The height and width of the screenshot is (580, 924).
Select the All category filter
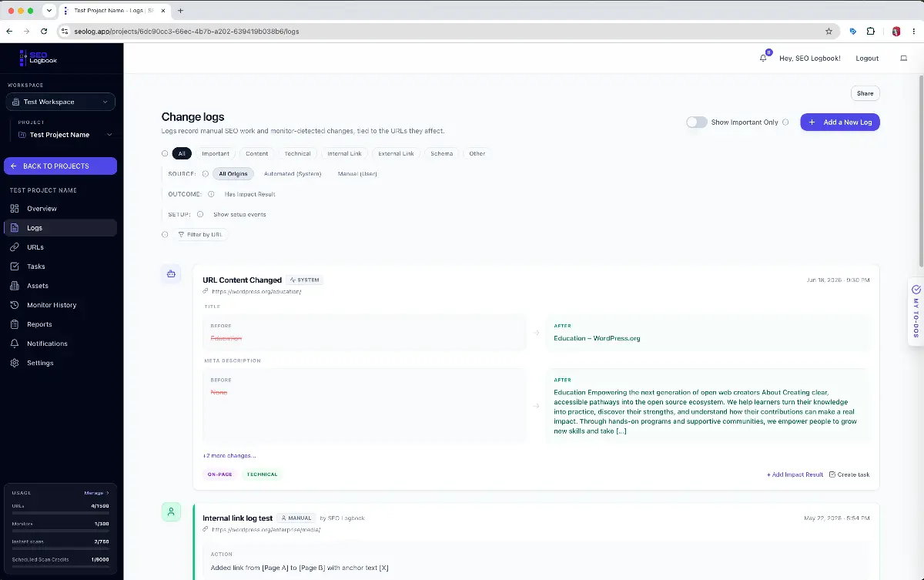coord(182,153)
